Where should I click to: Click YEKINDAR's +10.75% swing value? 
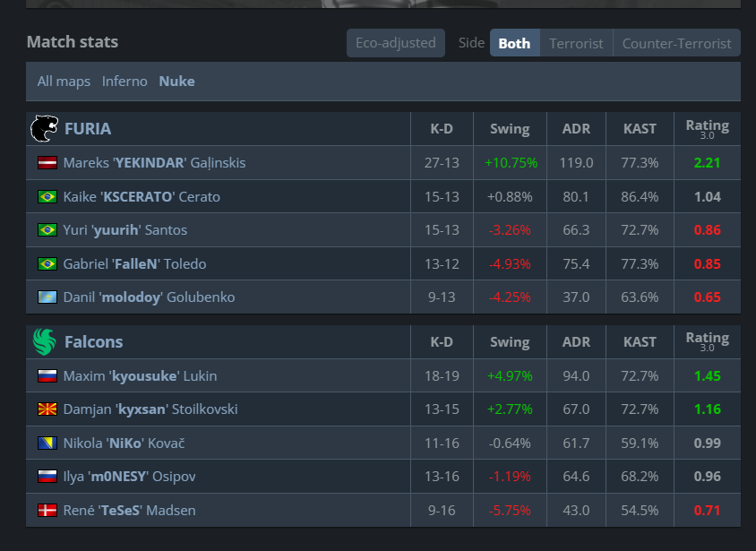[511, 163]
